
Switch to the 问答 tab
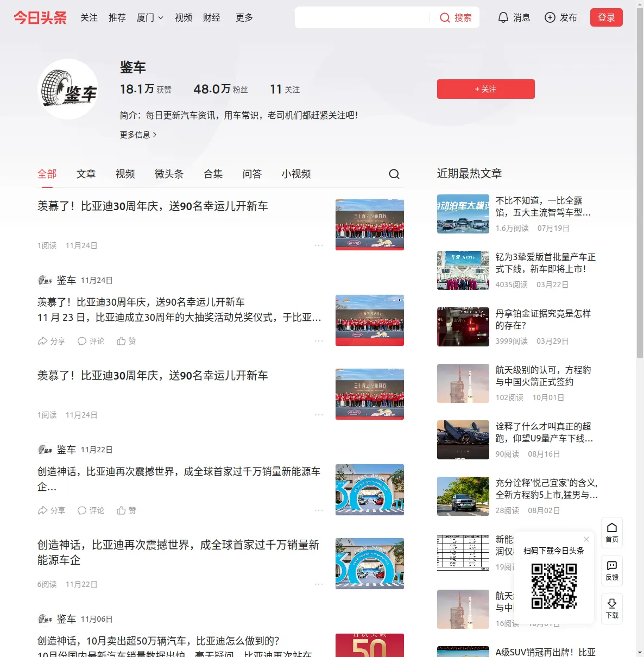tap(252, 174)
